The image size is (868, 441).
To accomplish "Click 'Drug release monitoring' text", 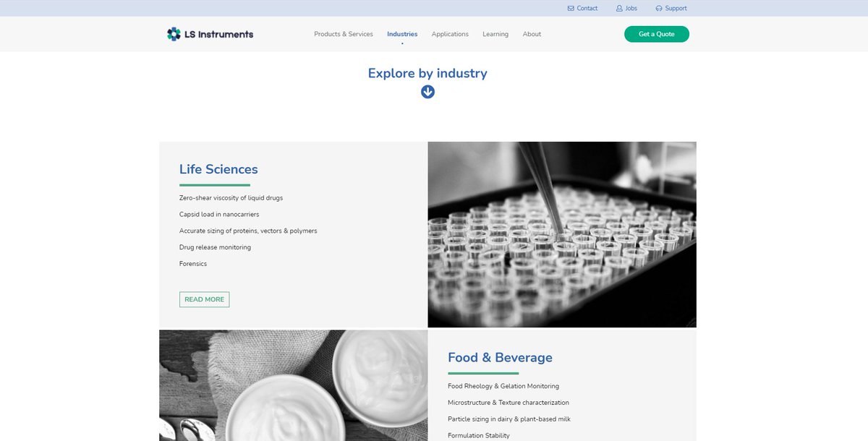I will [x=215, y=247].
